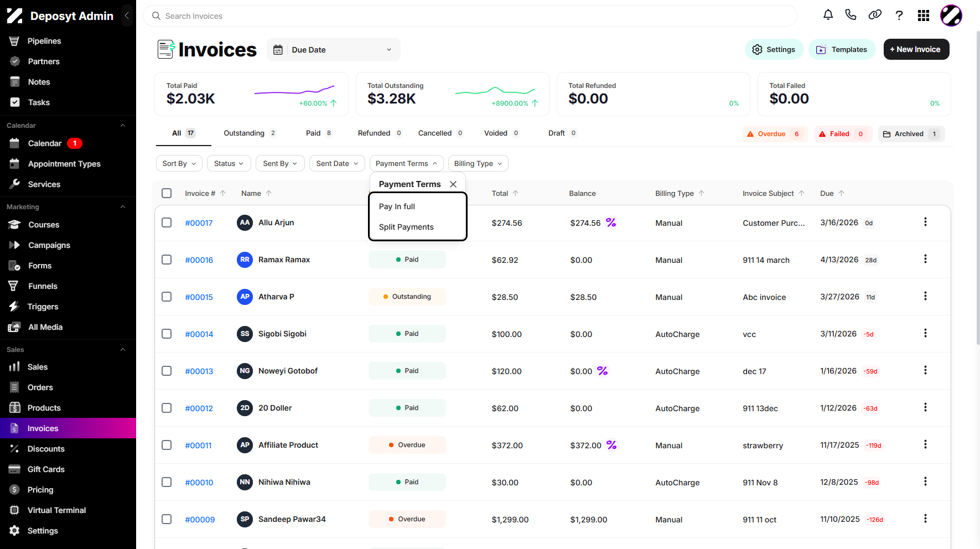
Task: Open the Due Date dropdown
Action: click(x=333, y=50)
